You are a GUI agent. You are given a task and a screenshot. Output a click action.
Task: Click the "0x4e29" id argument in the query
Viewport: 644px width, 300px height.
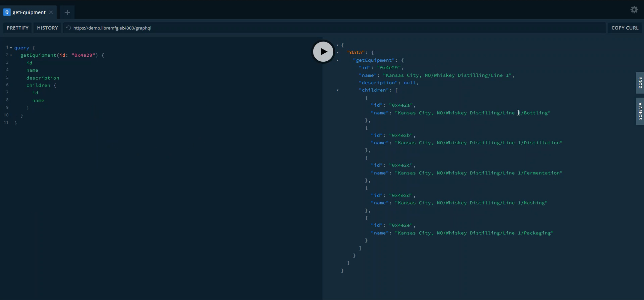coord(83,55)
